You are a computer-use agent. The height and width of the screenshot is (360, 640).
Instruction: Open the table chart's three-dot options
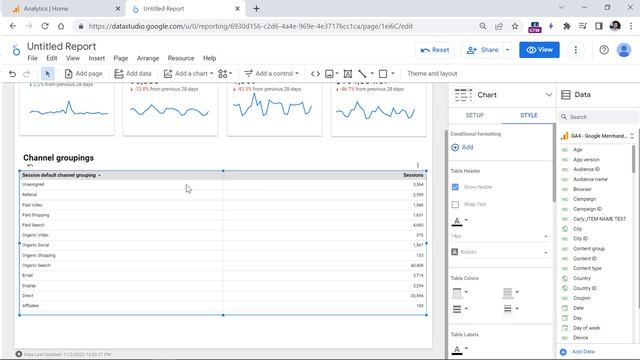418,165
